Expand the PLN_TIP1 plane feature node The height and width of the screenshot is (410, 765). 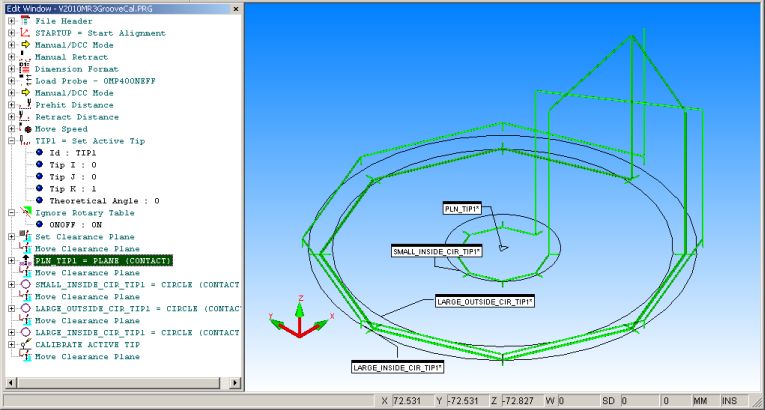click(x=11, y=261)
